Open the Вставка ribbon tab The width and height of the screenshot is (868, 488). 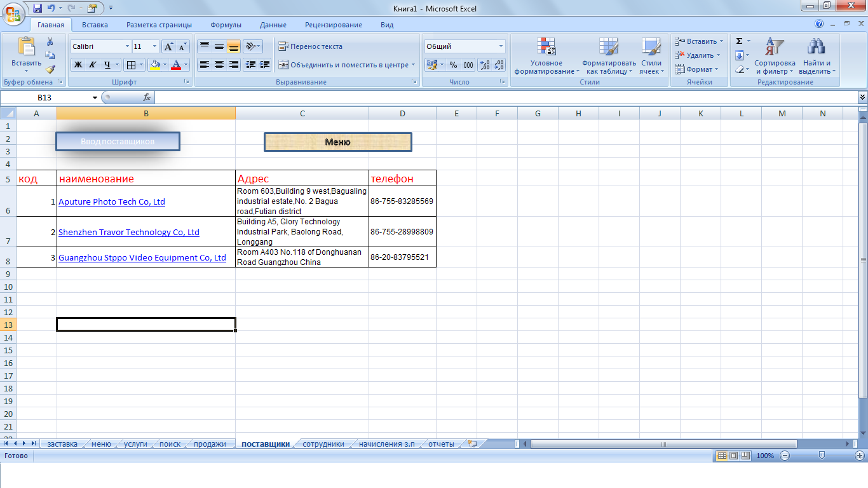point(95,25)
